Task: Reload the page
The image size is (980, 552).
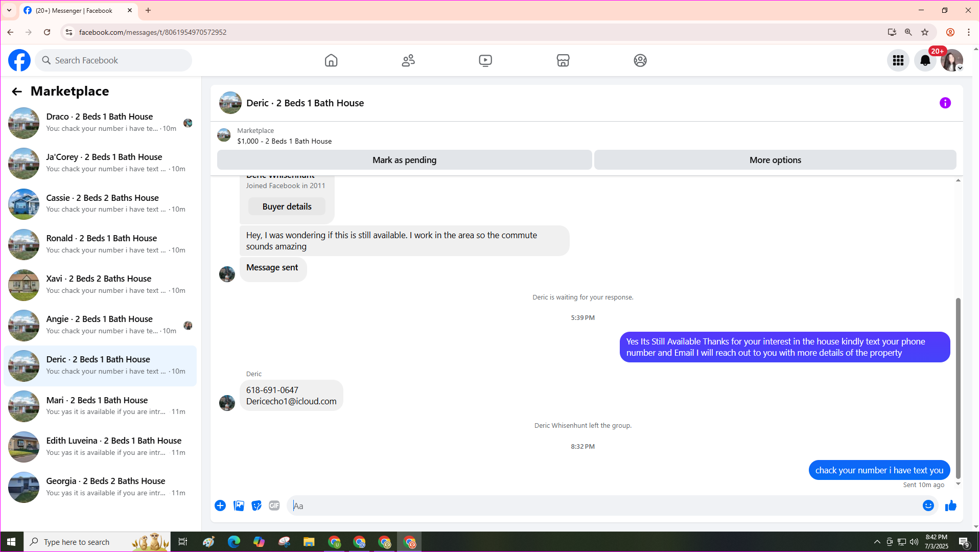Action: click(47, 32)
